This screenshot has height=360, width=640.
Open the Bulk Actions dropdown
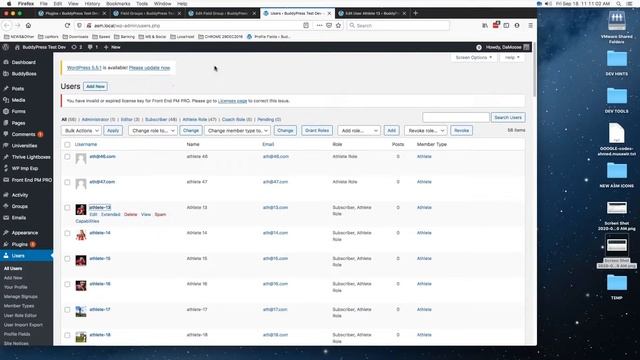[81, 131]
